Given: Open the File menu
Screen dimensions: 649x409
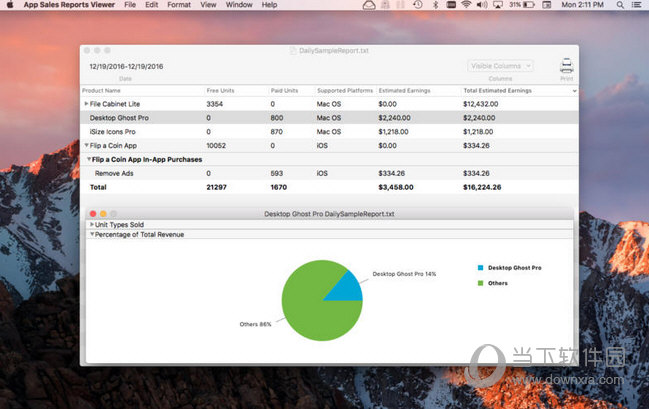Looking at the screenshot, I should [130, 5].
